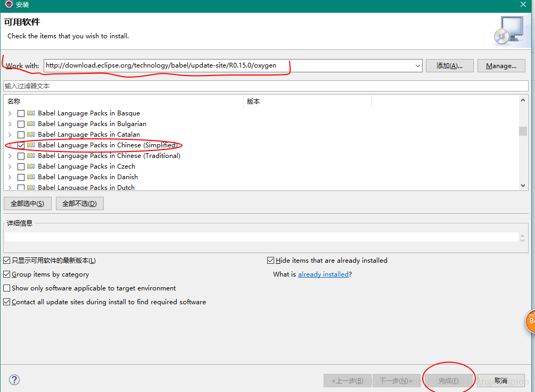Screen dimensions: 535x392
Task: Click the 完成(F) finish button
Action: pos(449,380)
